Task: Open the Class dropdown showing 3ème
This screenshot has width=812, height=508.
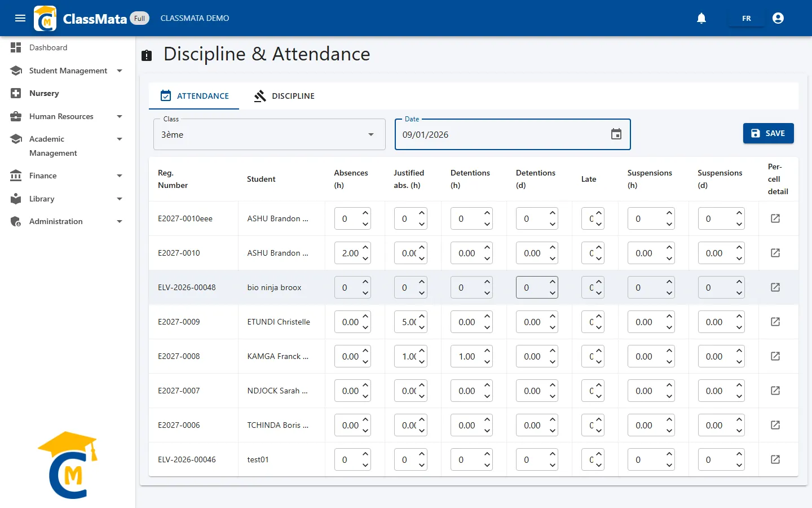Action: [x=270, y=134]
